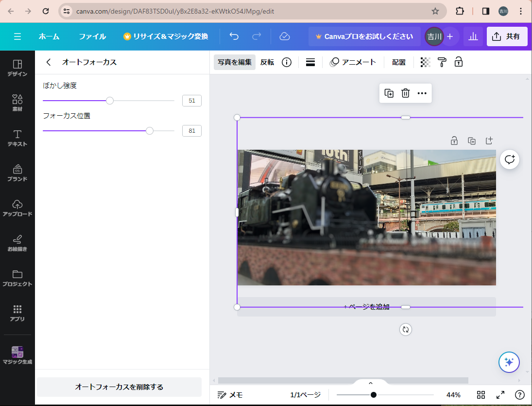Toggle the lock icon in the toolbar
Image resolution: width=532 pixels, height=406 pixels.
point(458,62)
